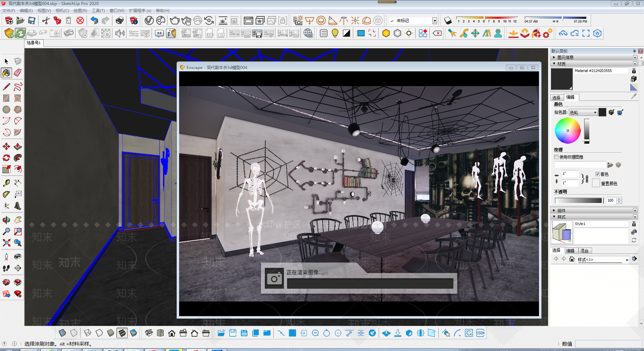Uncheck the 着色 checkbox
This screenshot has width=644, height=351.
[597, 174]
